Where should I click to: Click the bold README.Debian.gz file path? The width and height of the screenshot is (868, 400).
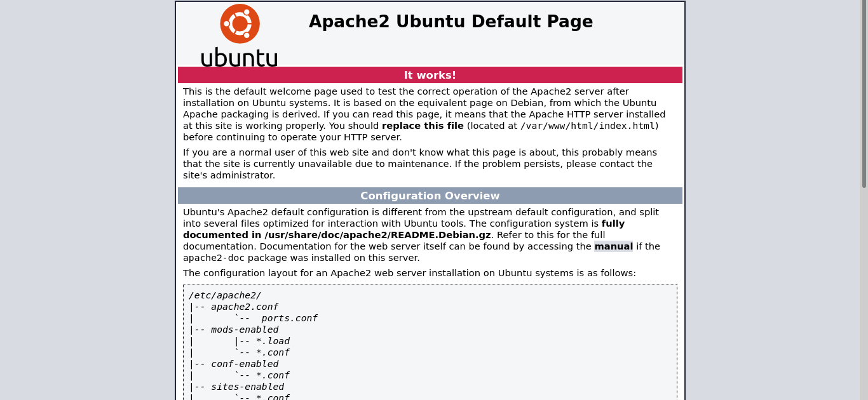[377, 235]
